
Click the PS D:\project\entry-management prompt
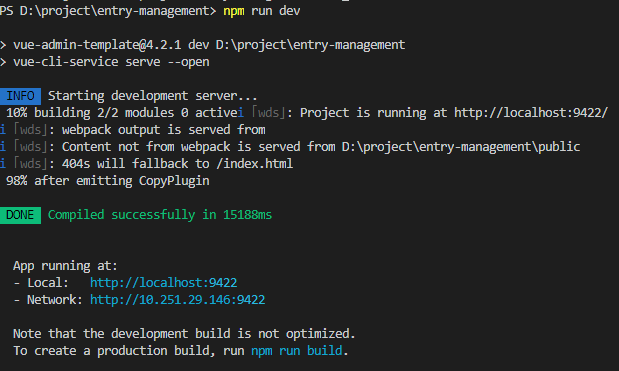[108, 11]
